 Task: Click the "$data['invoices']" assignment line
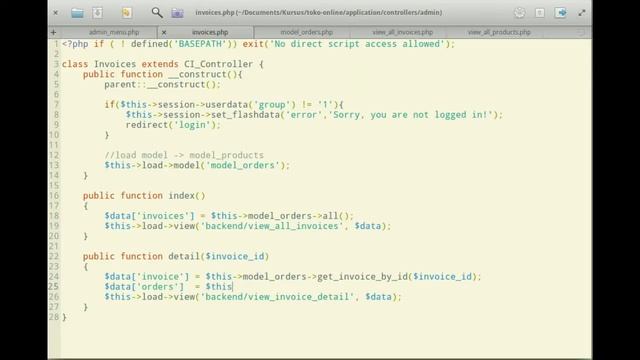coord(229,216)
